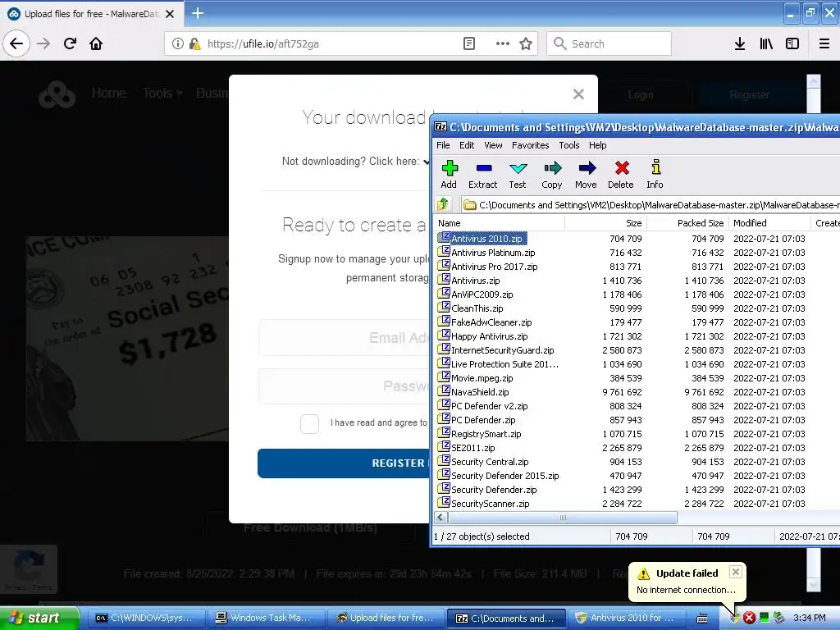Image resolution: width=840 pixels, height=630 pixels.
Task: Go back in Firefox
Action: (16, 44)
